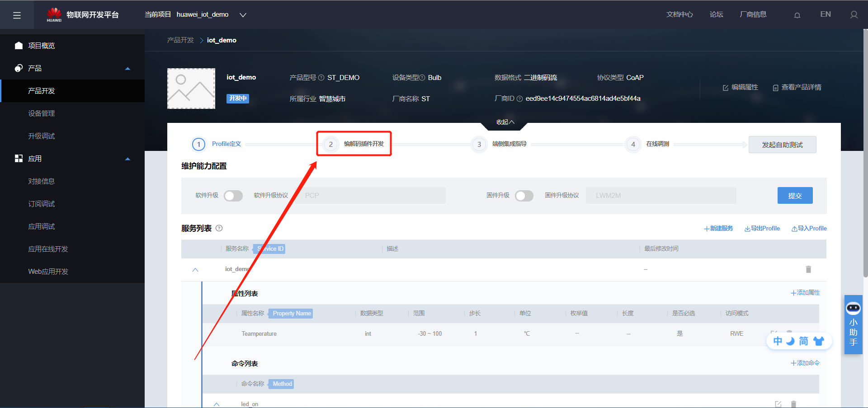This screenshot has width=868, height=408.
Task: Click the shirt skin icon in input toolbar
Action: [x=819, y=341]
